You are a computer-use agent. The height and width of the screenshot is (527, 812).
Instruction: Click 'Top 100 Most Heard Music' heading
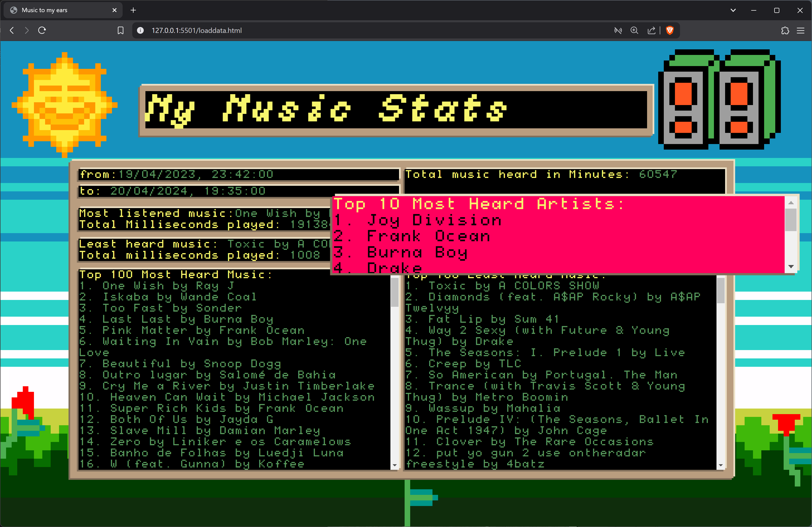click(x=176, y=275)
